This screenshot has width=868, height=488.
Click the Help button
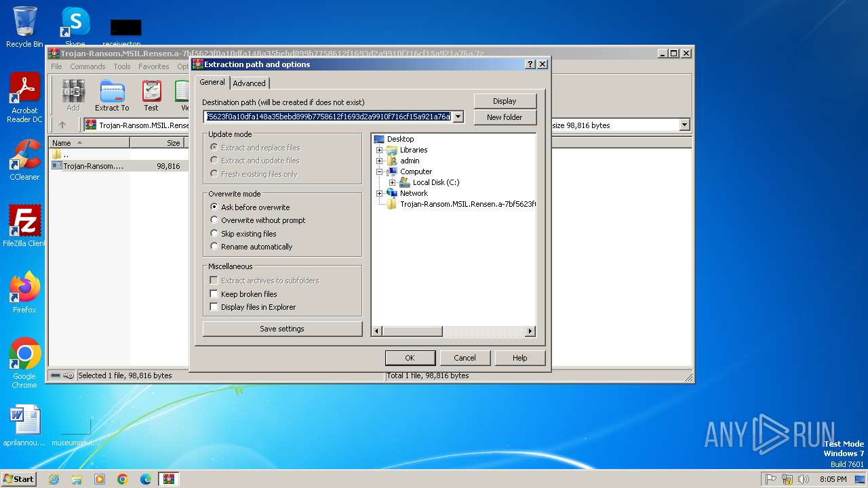[520, 358]
